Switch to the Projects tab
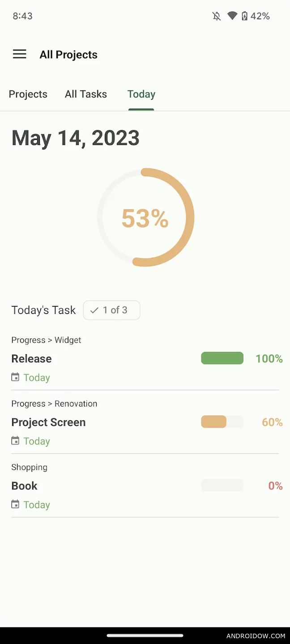Viewport: 290px width, 644px height. pos(28,94)
